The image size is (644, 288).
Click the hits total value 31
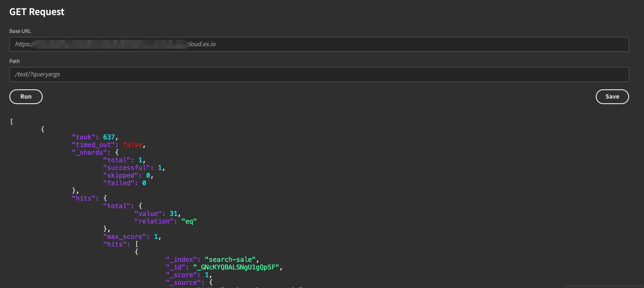click(x=174, y=214)
